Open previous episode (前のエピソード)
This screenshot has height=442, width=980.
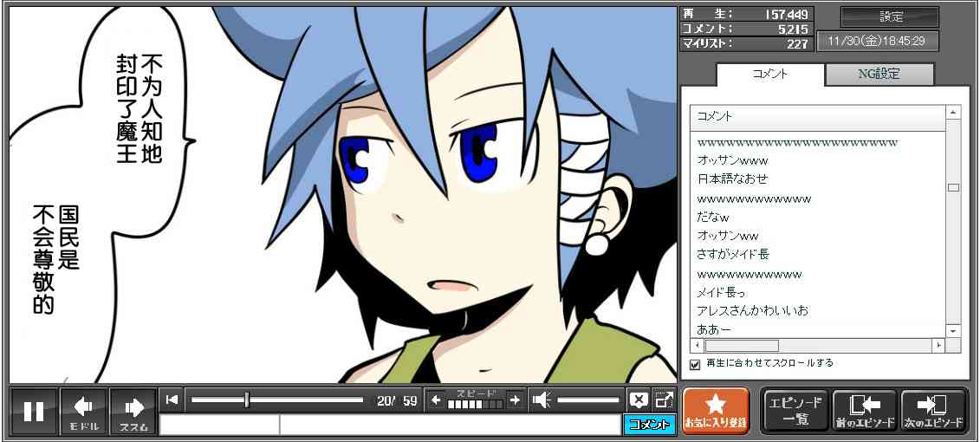pyautogui.click(x=864, y=411)
